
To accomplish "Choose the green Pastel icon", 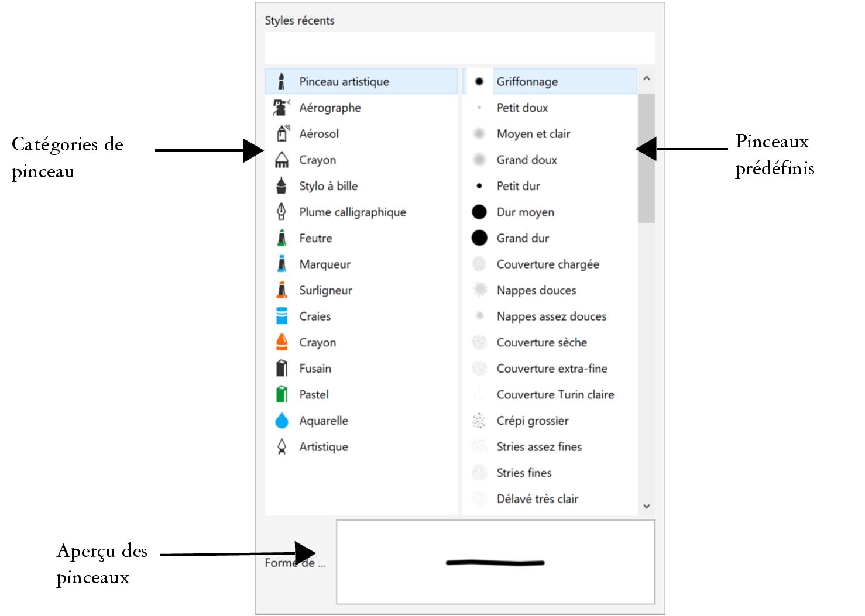I will 282,394.
